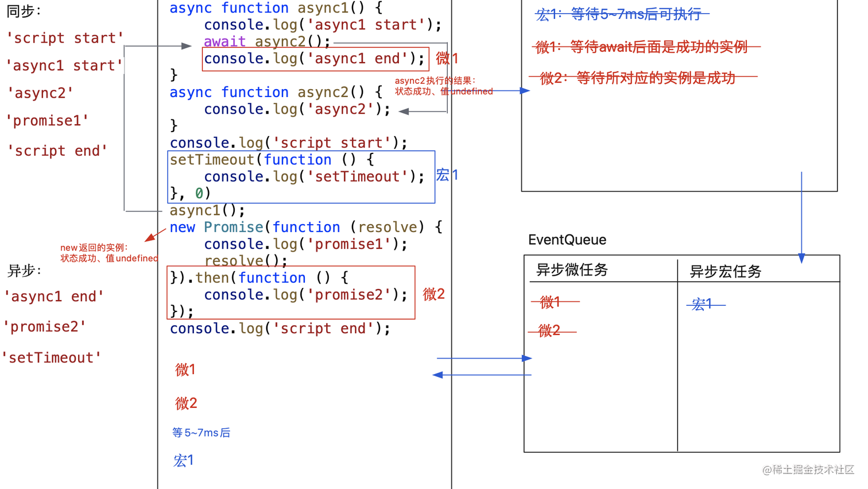This screenshot has width=868, height=489.
Task: Click the code line 'async function async2() {'
Action: click(276, 92)
